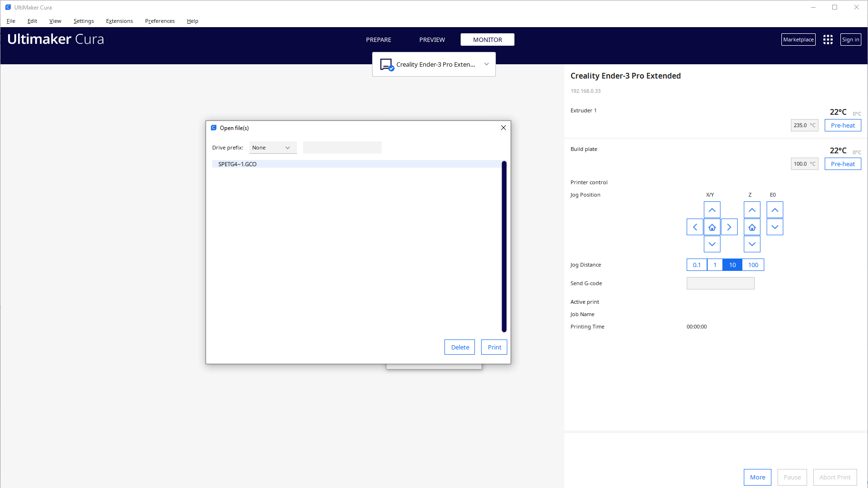Viewport: 868px width, 488px height.
Task: Open the Extensions menu
Action: 119,21
